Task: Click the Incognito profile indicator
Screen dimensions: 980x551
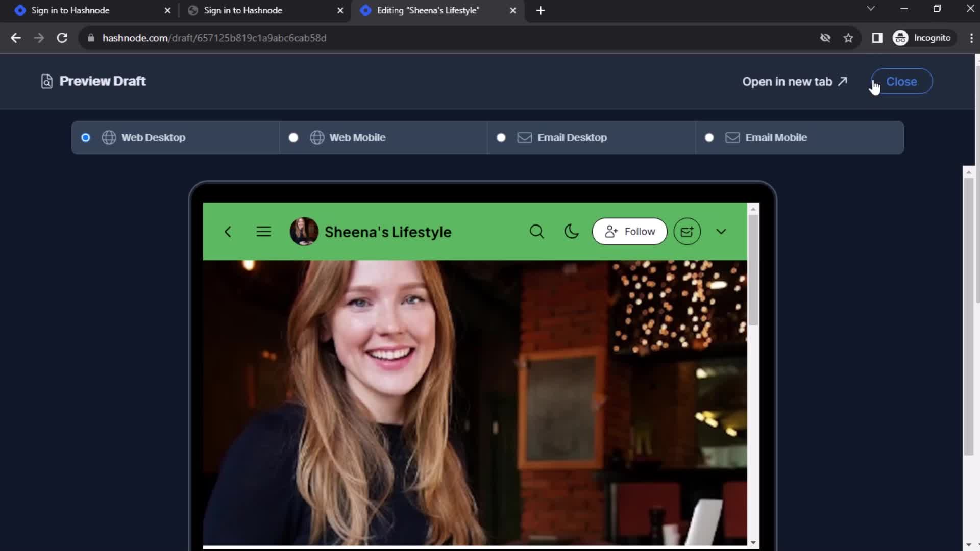Action: pyautogui.click(x=924, y=38)
